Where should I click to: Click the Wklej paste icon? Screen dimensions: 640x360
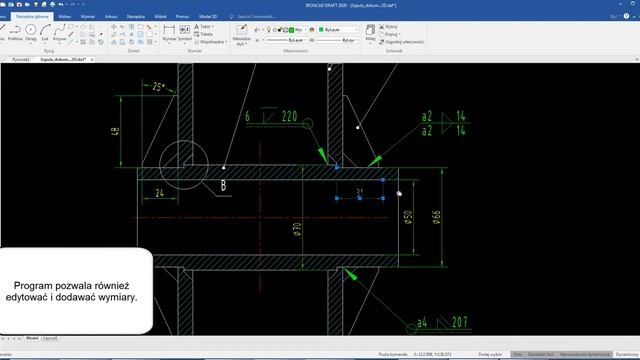pos(370,30)
